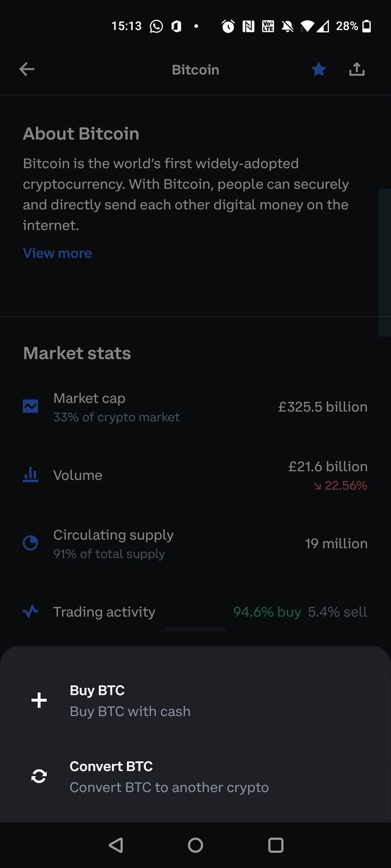
Task: Tap the back arrow icon
Action: pyautogui.click(x=27, y=69)
